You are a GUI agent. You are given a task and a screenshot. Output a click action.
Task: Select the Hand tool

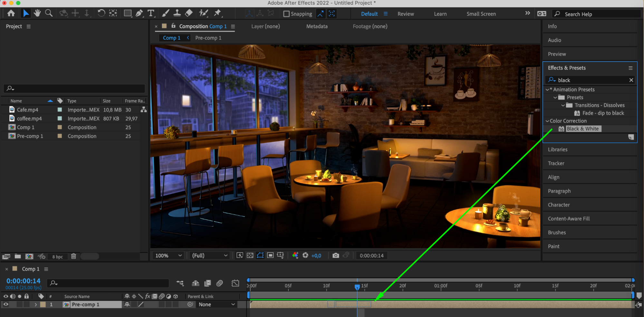point(37,13)
